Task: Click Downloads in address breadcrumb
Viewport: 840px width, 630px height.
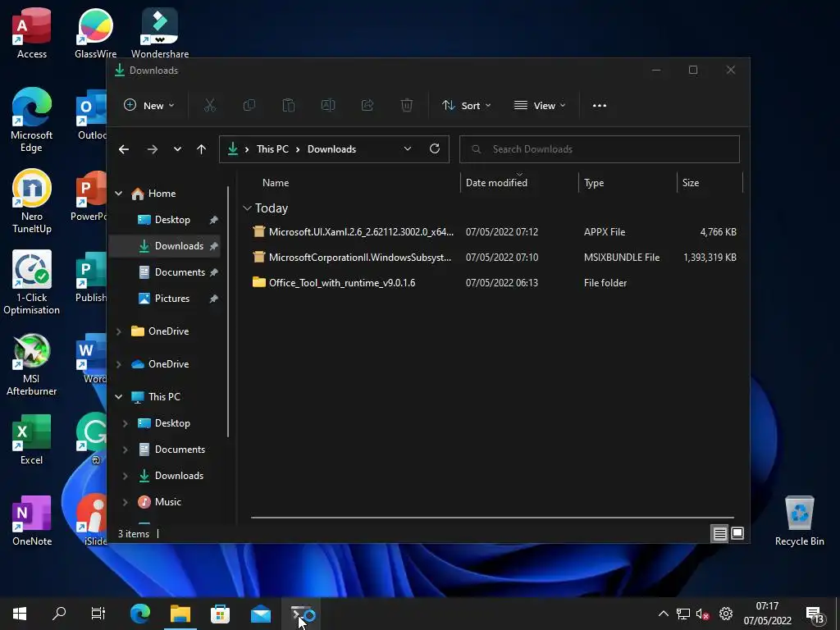Action: coord(331,149)
